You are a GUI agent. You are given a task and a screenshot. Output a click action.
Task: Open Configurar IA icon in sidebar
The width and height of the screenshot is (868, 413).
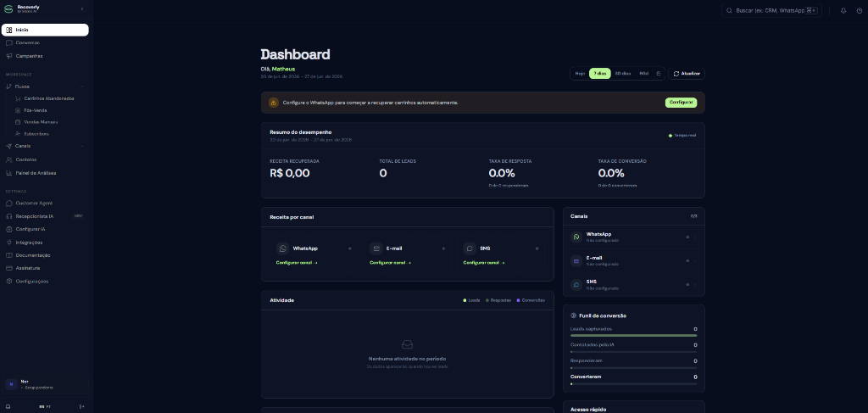pos(8,229)
